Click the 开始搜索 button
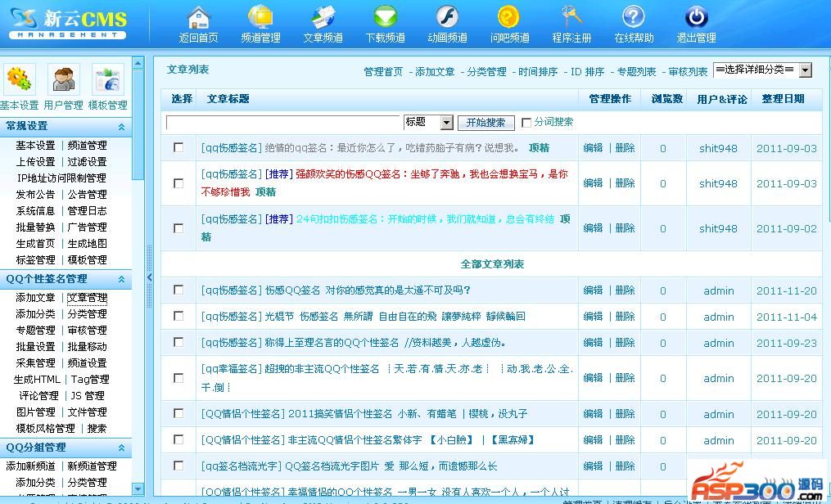Viewport: 831px width, 504px height. point(486,123)
